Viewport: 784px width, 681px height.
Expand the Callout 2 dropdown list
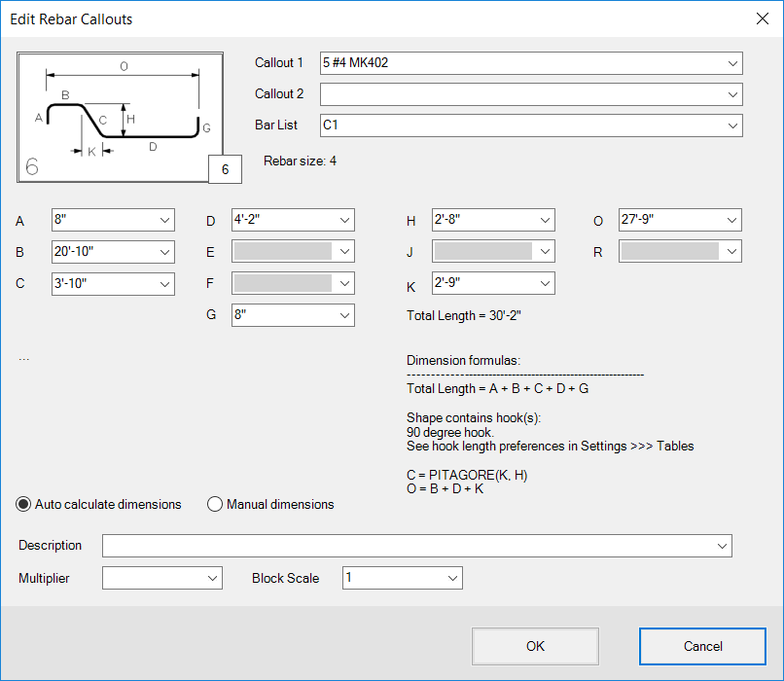coord(732,94)
